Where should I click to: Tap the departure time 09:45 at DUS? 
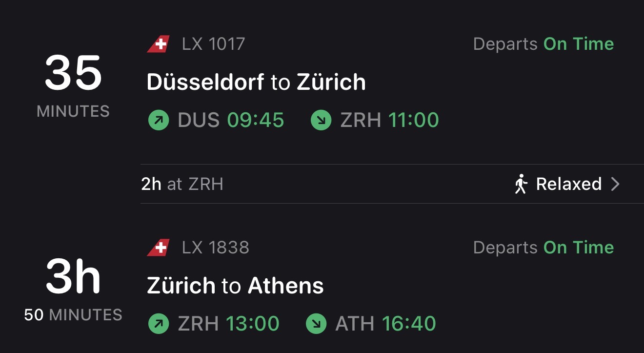pos(256,120)
